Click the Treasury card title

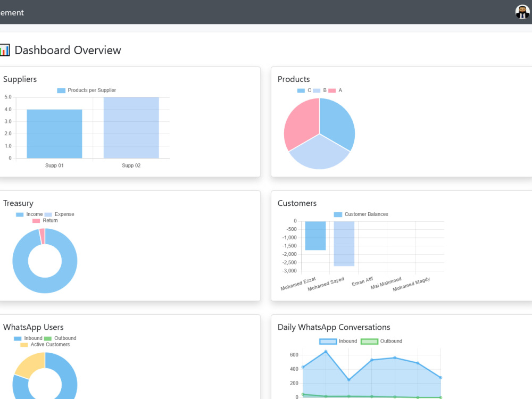pyautogui.click(x=18, y=203)
